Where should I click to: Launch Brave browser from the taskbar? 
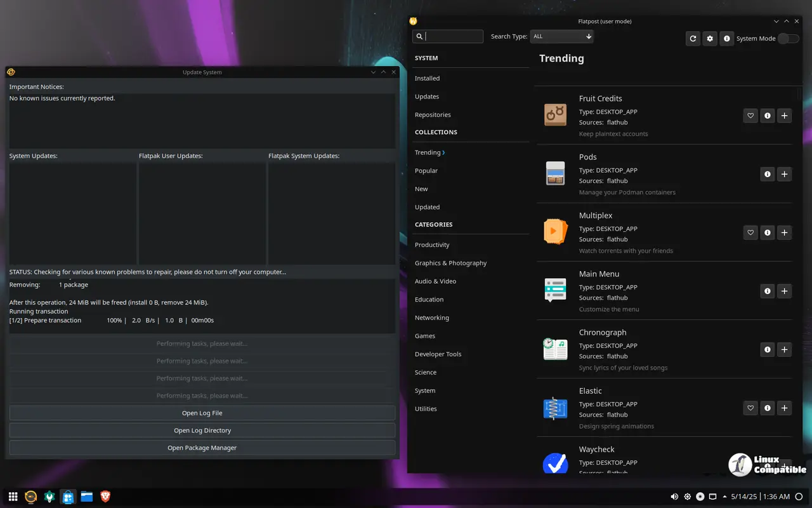click(105, 497)
